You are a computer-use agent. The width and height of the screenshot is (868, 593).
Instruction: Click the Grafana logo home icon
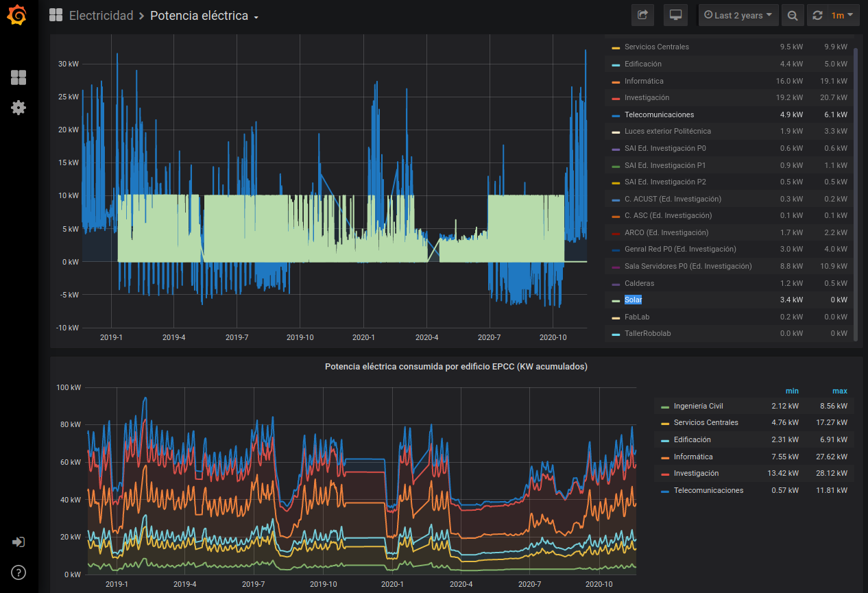click(19, 15)
